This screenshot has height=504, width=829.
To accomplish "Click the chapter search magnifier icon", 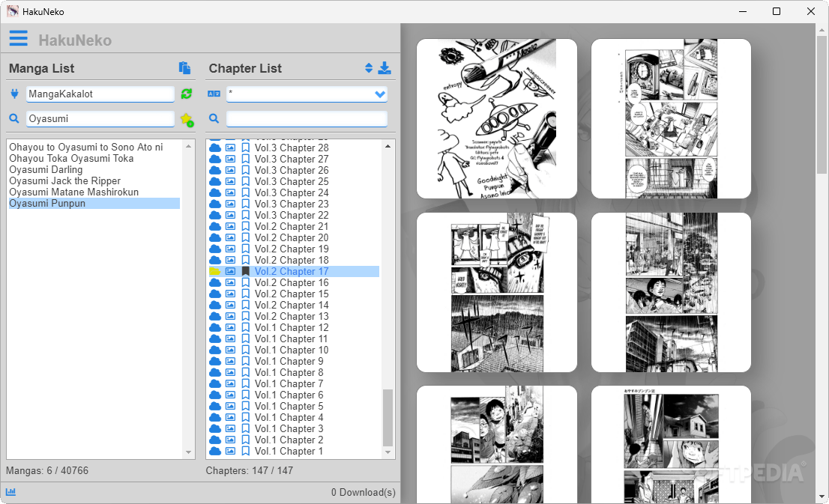I will 214,118.
